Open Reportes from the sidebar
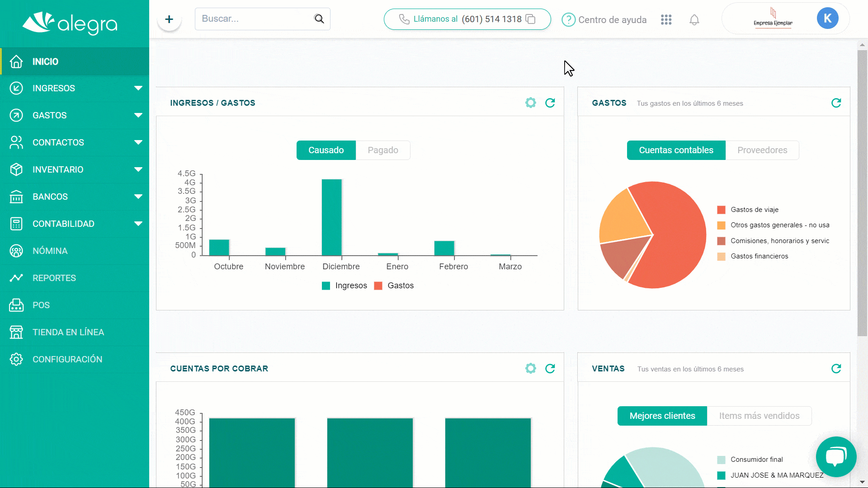Viewport: 868px width, 488px height. coord(54,278)
